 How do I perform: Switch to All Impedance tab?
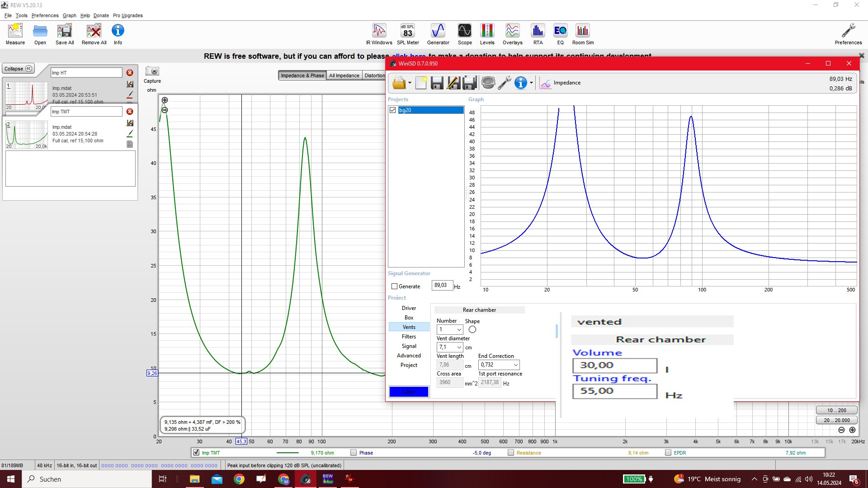click(x=344, y=75)
